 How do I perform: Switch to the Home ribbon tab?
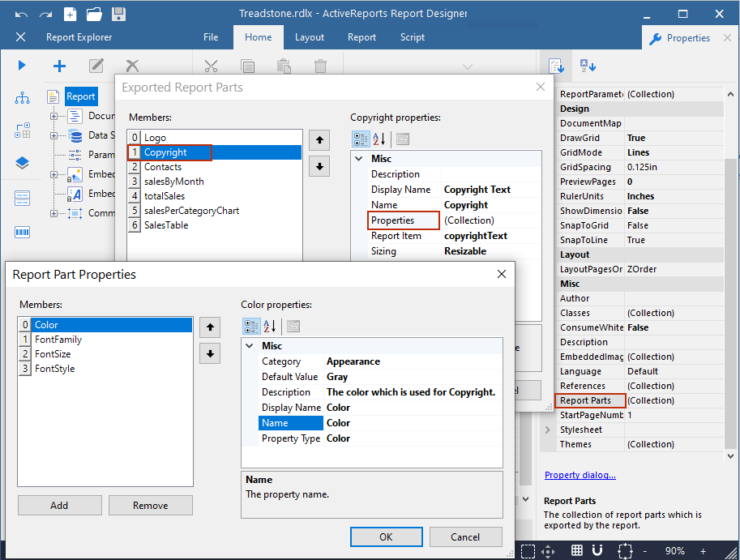point(259,37)
